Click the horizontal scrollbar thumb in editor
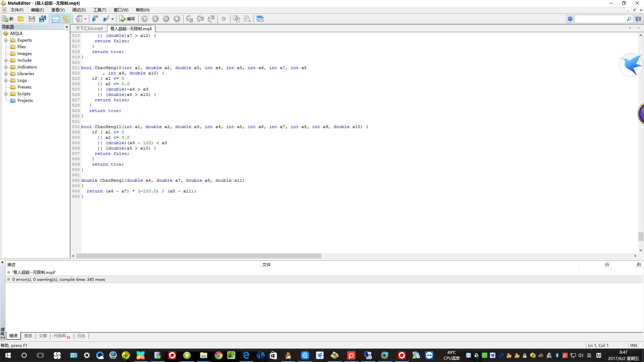This screenshot has height=362, width=644. (199, 256)
